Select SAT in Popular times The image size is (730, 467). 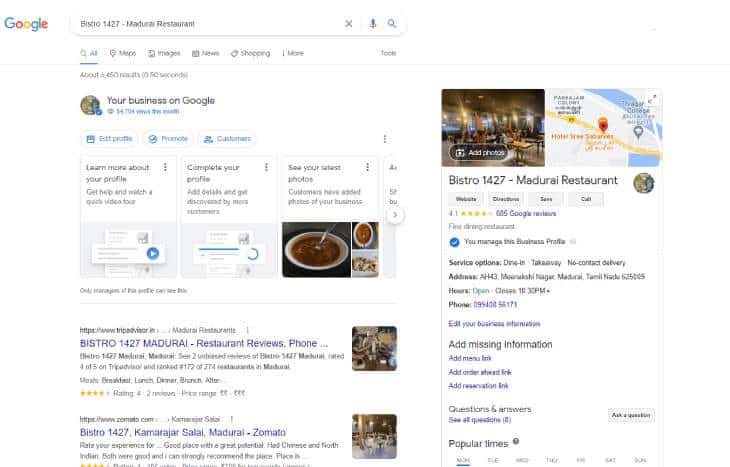tap(610, 460)
